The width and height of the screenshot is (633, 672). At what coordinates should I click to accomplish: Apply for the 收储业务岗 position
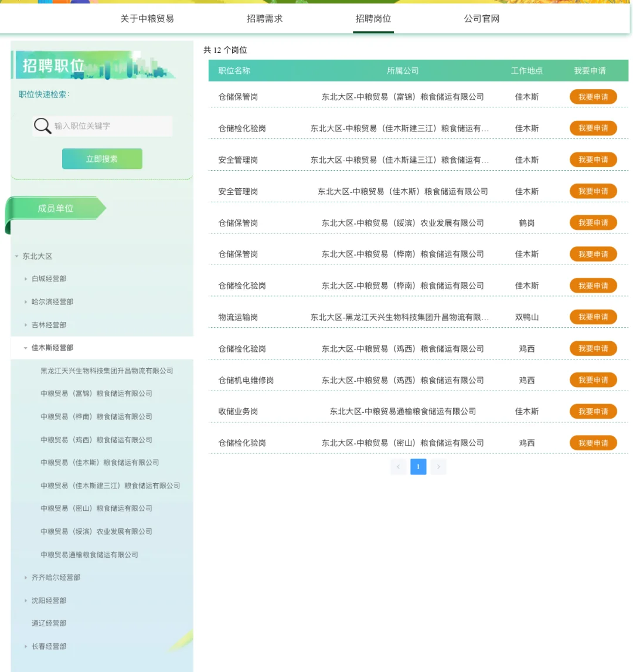pyautogui.click(x=593, y=411)
